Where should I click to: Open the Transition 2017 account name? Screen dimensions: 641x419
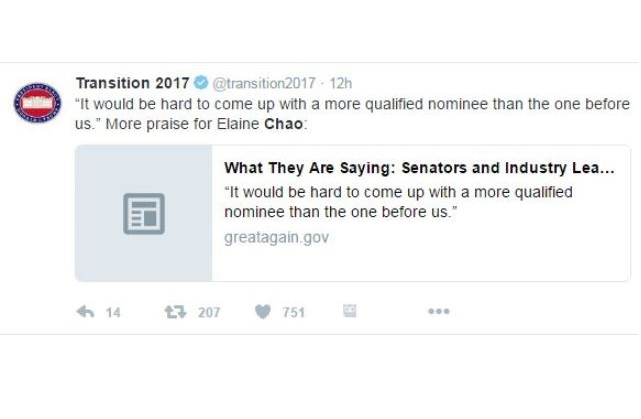click(132, 83)
